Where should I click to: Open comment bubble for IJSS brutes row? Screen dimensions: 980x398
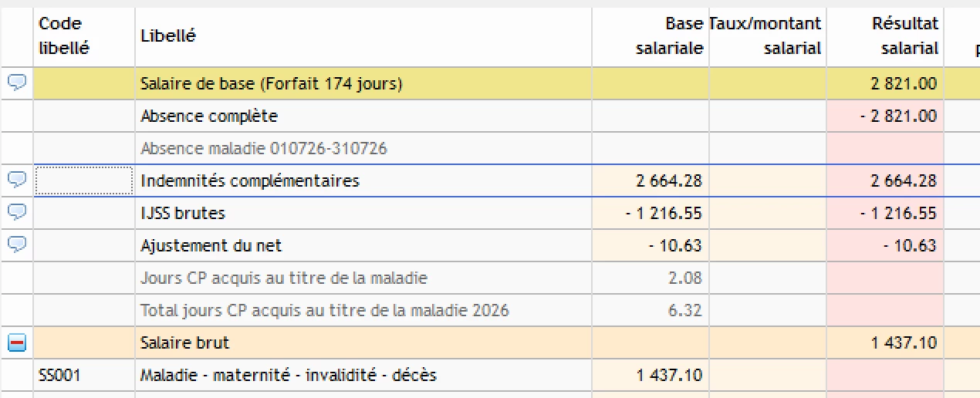(x=17, y=213)
